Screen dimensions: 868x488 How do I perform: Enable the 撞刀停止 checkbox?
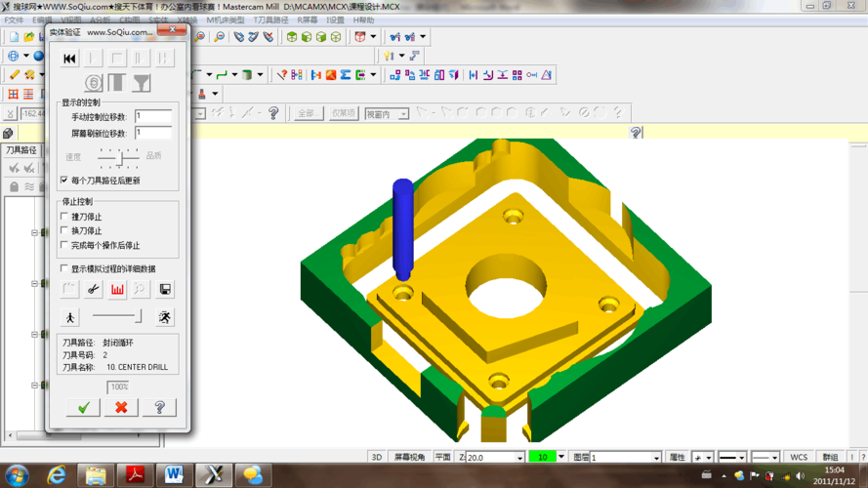pos(64,217)
